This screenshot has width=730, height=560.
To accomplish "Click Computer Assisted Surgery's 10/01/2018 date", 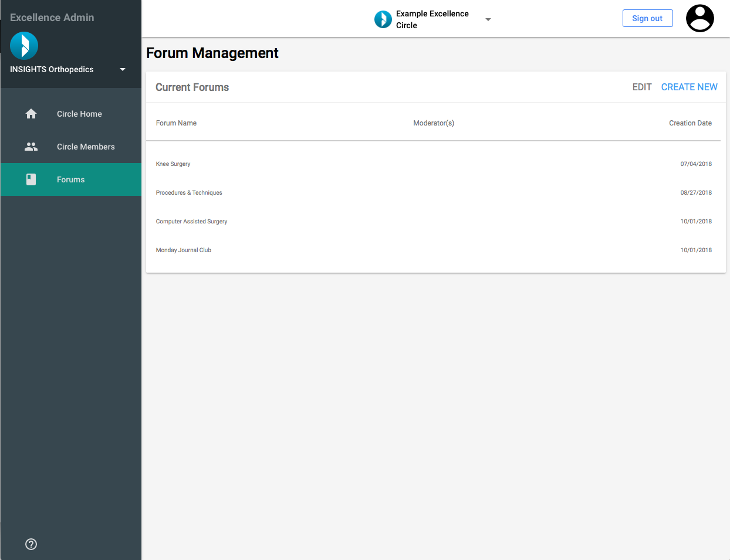I will pyautogui.click(x=696, y=222).
